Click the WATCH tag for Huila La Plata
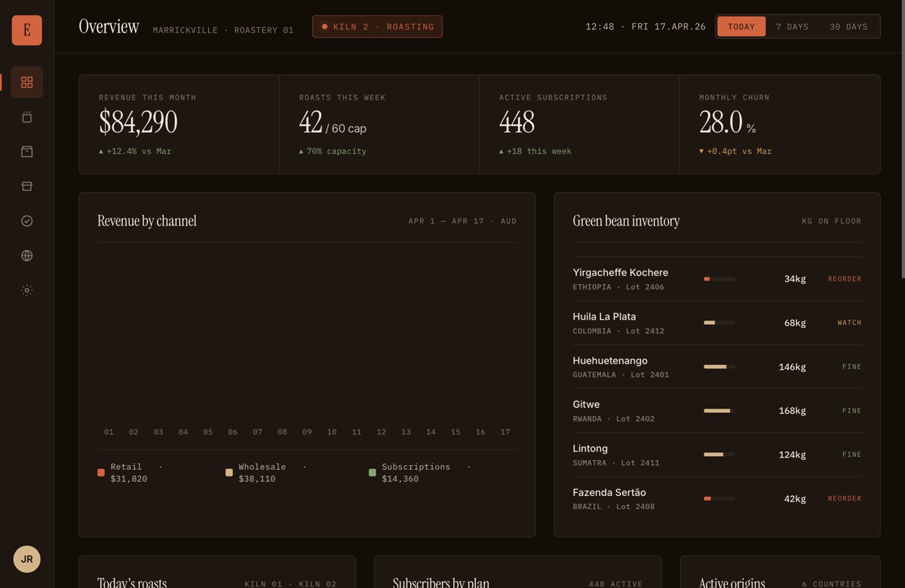Image resolution: width=905 pixels, height=588 pixels. (x=849, y=323)
